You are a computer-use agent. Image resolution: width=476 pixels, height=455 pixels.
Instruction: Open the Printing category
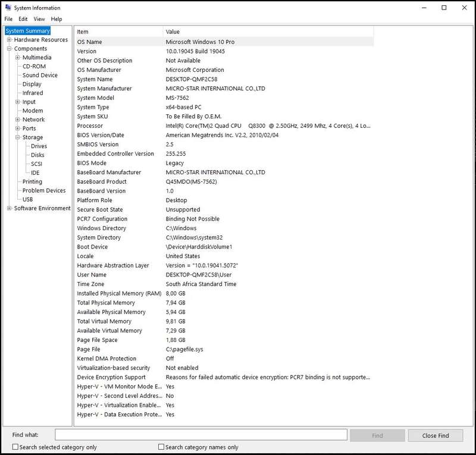pos(32,181)
